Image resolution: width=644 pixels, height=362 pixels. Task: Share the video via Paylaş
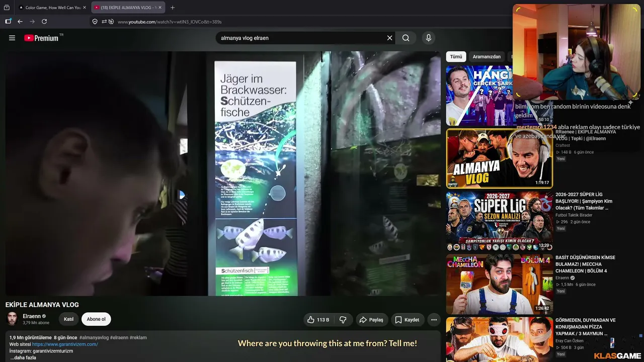click(x=371, y=320)
